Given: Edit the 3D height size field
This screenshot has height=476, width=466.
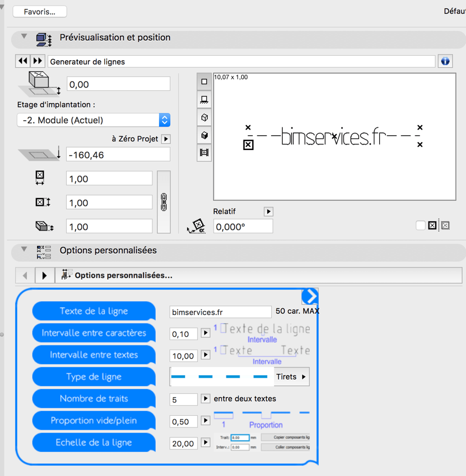Looking at the screenshot, I should [109, 227].
